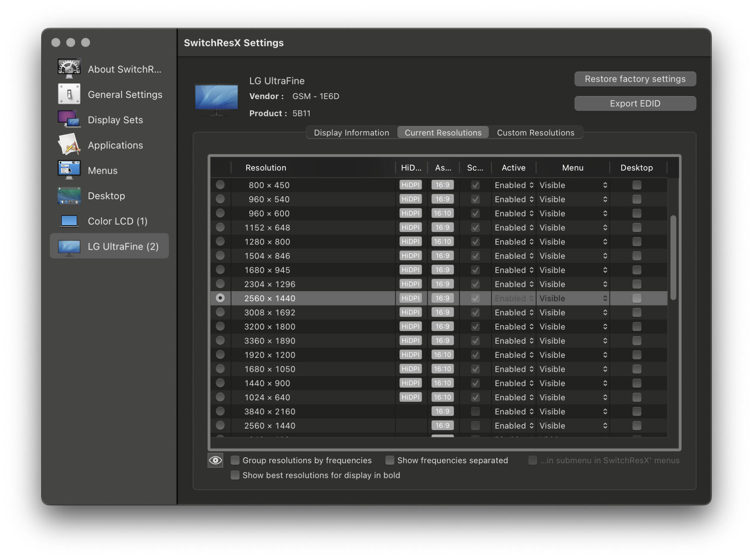Click the Restore factory settings button
The height and width of the screenshot is (560, 753).
tap(635, 79)
